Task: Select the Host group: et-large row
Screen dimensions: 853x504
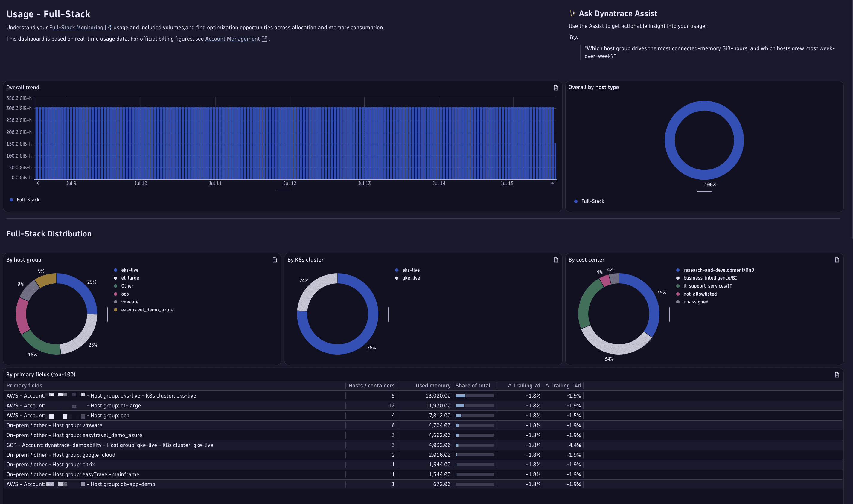Action: (424, 406)
